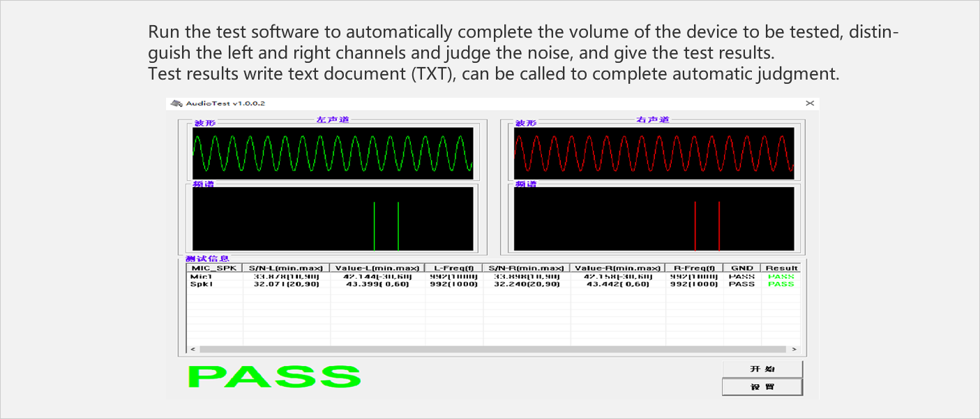Open settings with the 设置 button

pyautogui.click(x=762, y=387)
